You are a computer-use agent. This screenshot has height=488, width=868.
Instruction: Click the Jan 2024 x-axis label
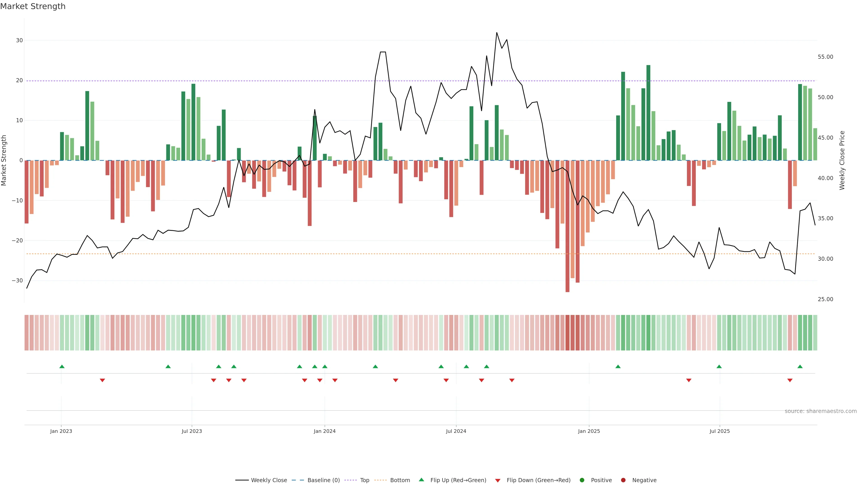pos(325,431)
